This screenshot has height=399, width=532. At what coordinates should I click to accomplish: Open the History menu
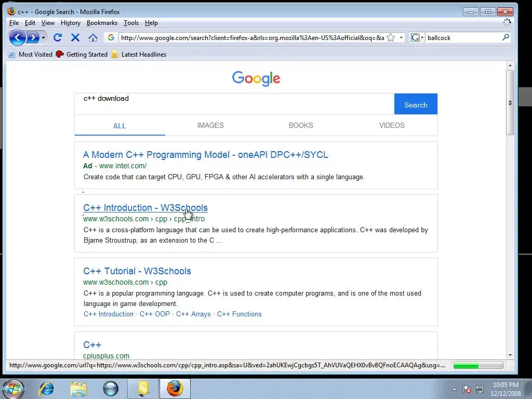[x=71, y=23]
